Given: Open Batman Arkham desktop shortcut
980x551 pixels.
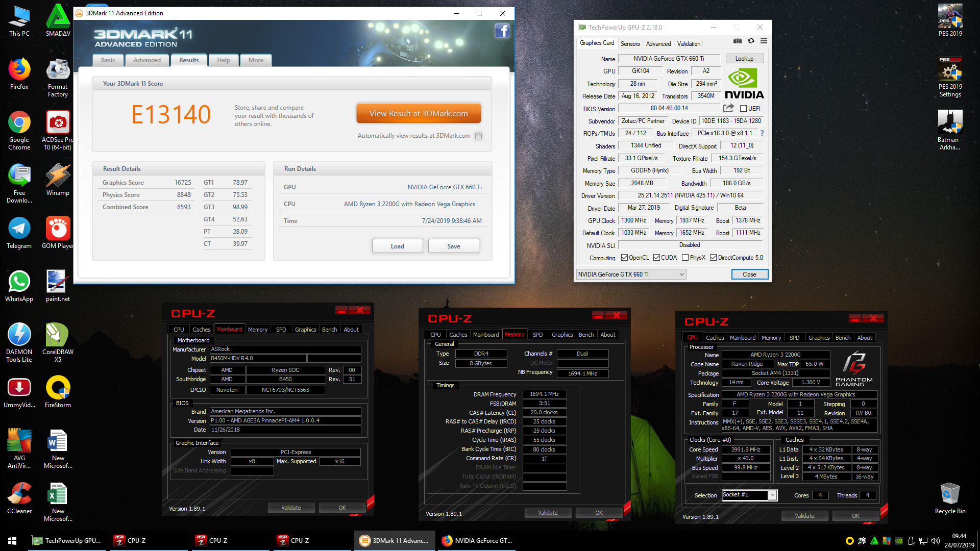Looking at the screenshot, I should (950, 131).
